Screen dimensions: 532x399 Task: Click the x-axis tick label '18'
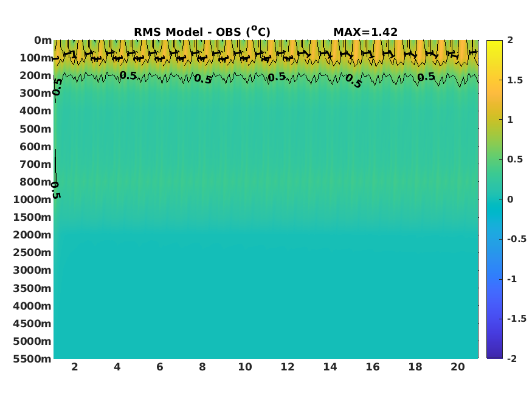click(415, 367)
